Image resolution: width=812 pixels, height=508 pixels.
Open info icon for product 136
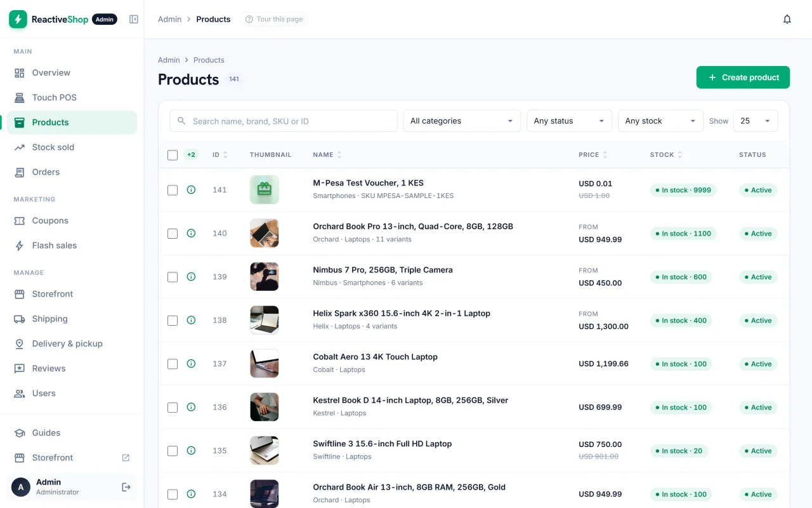191,407
